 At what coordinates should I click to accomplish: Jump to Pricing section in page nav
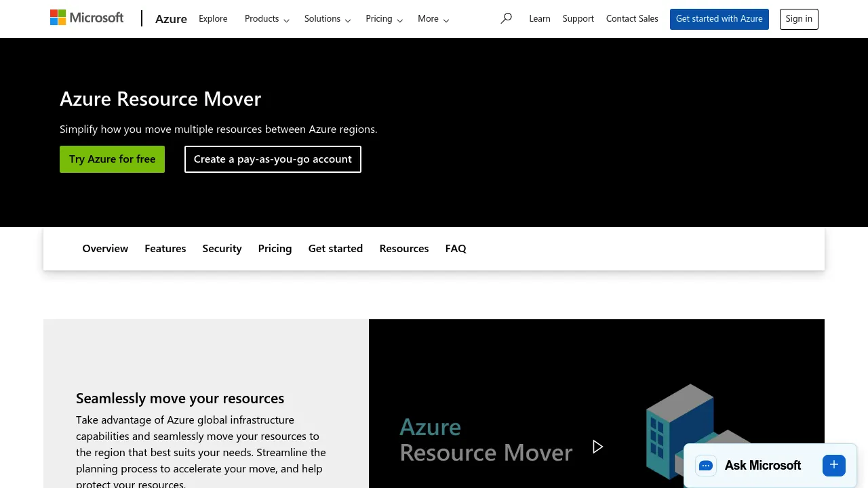tap(275, 249)
